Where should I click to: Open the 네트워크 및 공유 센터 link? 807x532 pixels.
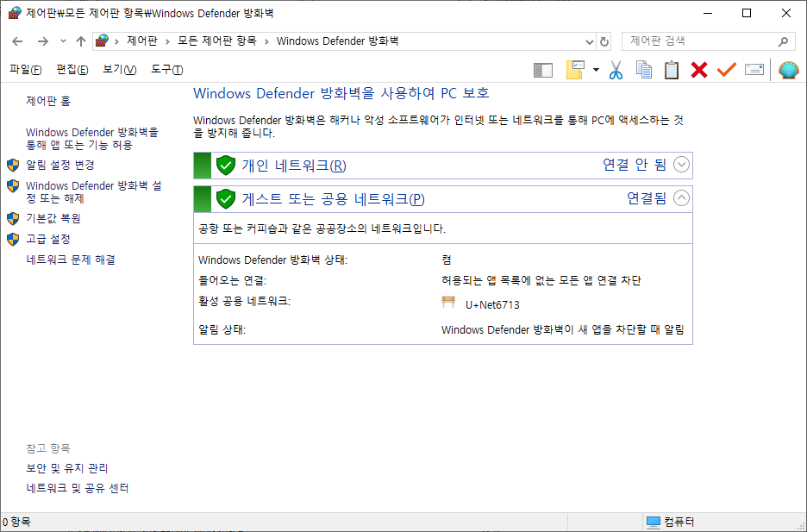pos(78,488)
